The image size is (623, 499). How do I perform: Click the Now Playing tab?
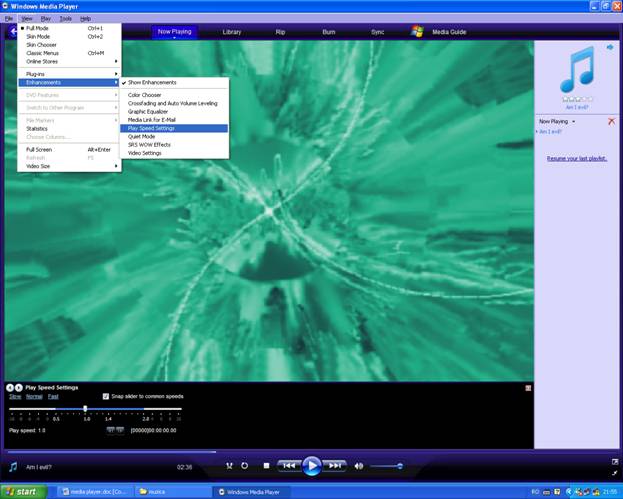point(174,32)
